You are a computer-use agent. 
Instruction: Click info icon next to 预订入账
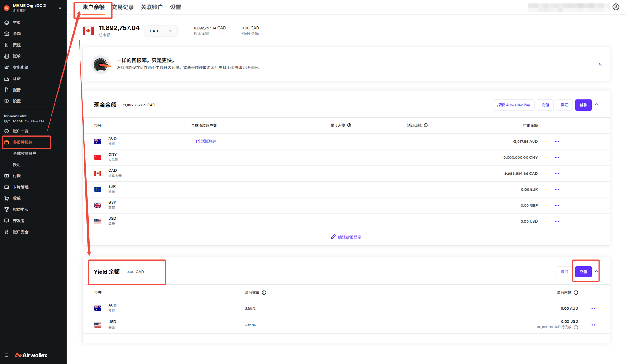click(x=349, y=125)
